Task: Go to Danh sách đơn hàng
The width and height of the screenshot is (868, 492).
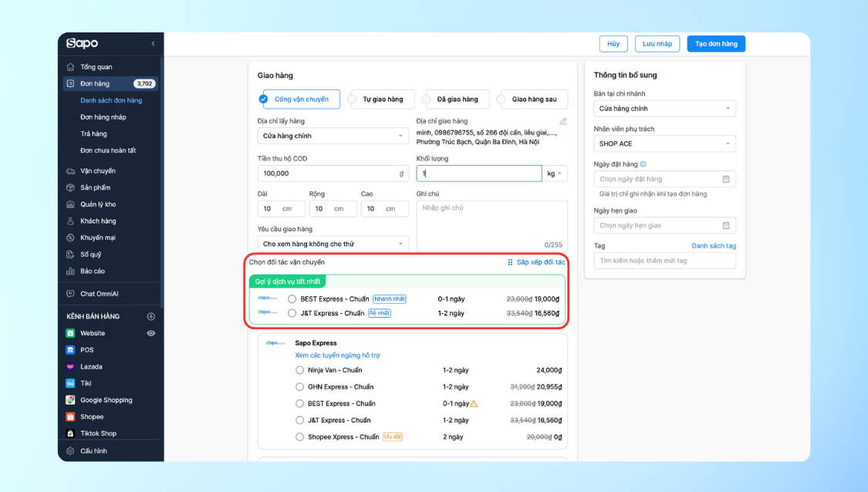Action: pos(111,100)
